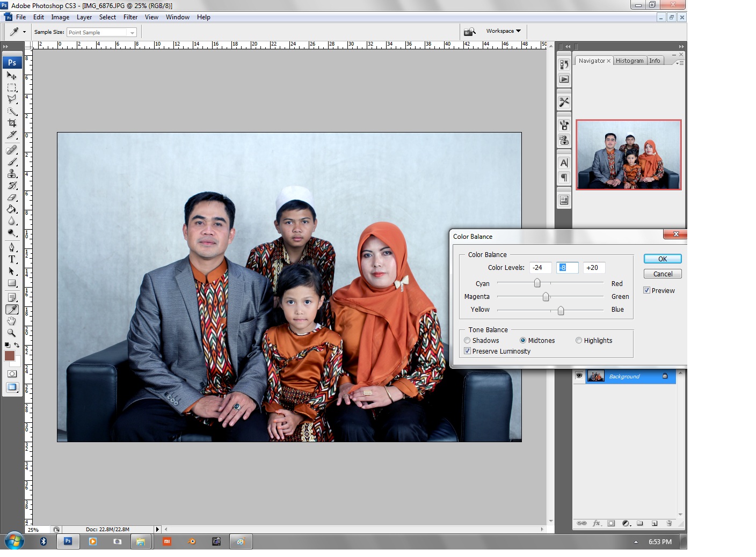Open the Filter menu

130,17
